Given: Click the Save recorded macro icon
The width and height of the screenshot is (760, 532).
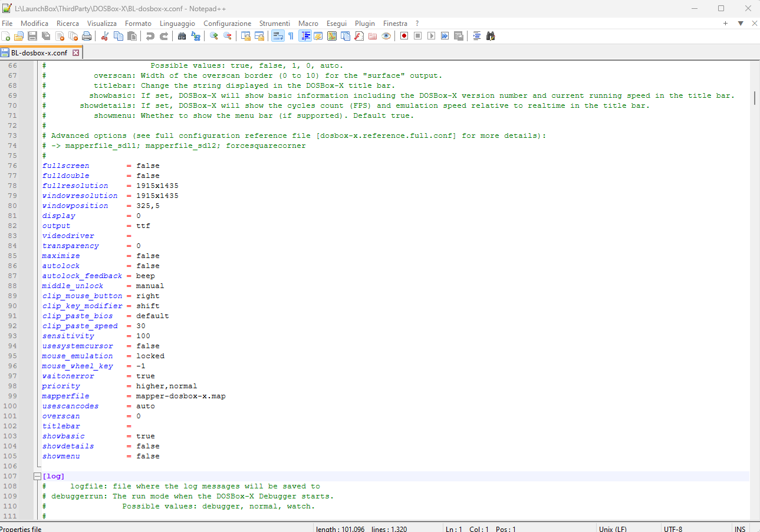Looking at the screenshot, I should [x=458, y=36].
